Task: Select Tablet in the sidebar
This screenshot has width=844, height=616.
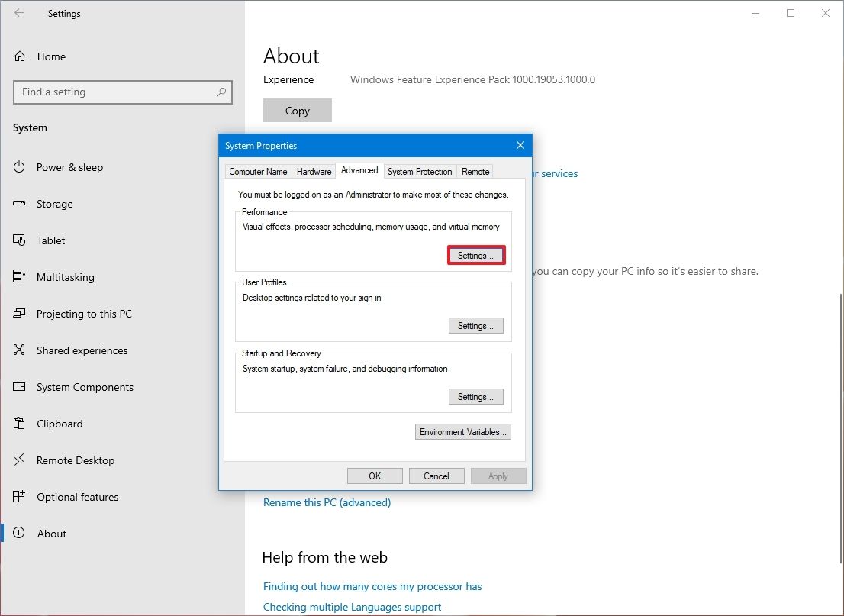Action: pos(49,240)
